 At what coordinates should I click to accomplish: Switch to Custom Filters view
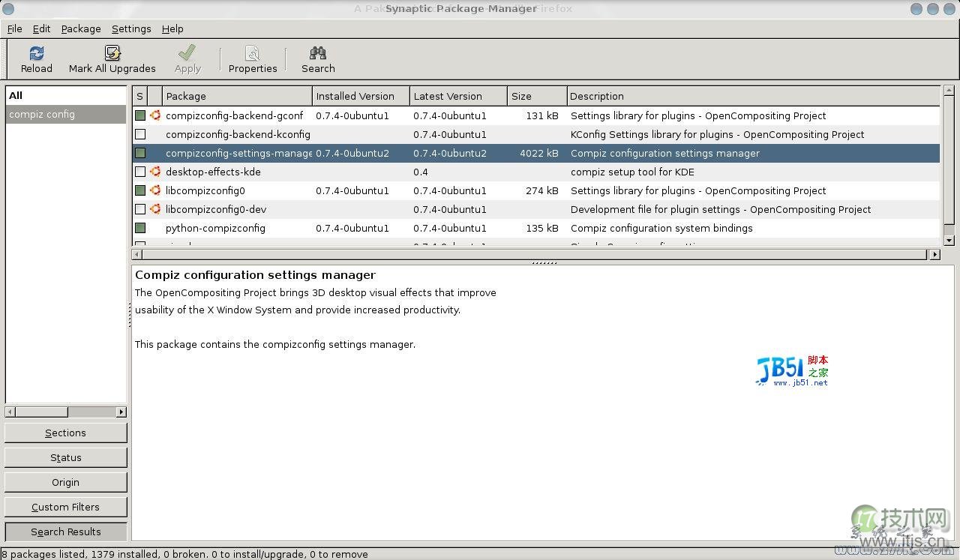tap(65, 507)
